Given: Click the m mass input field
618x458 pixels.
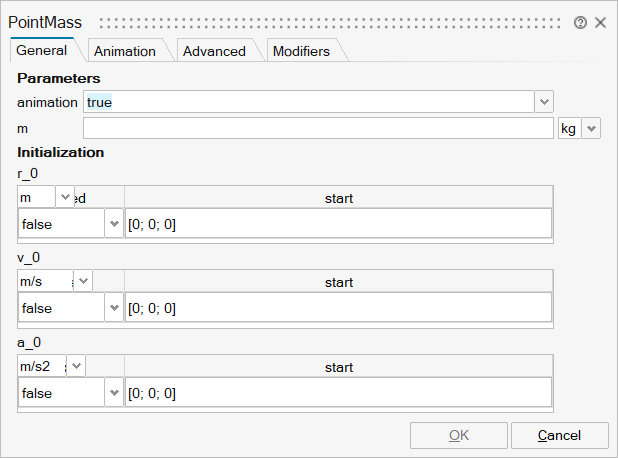Looking at the screenshot, I should (317, 129).
